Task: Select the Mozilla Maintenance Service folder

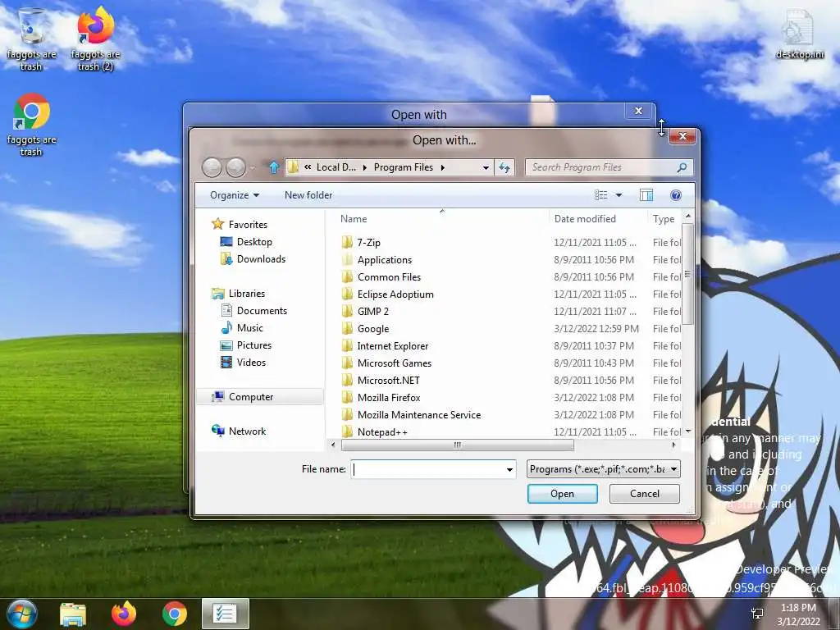Action: pos(418,414)
